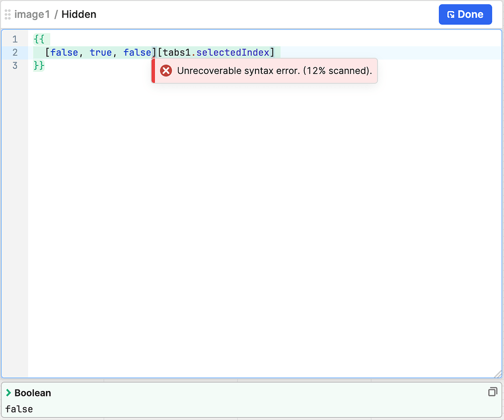Click line number 3 in the gutter

pyautogui.click(x=15, y=65)
